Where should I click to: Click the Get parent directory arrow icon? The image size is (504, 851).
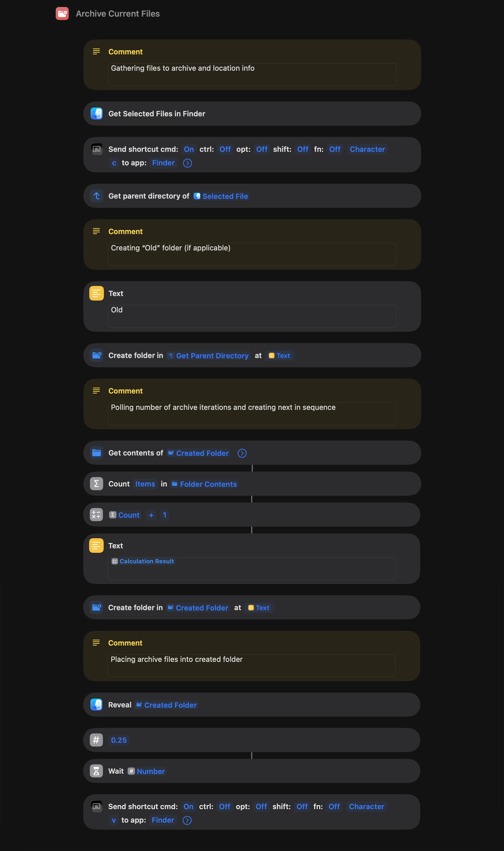(97, 196)
